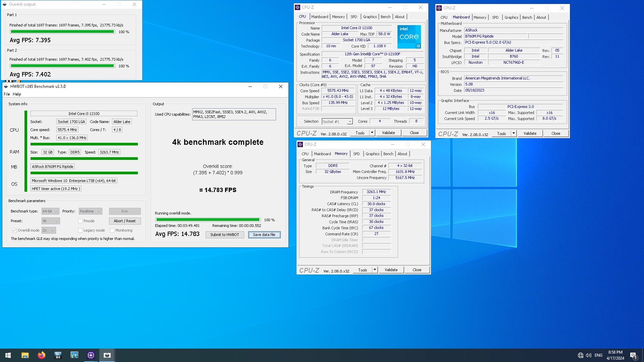Expand Tools arrow in CPU-Z Mainboard window

point(514,133)
